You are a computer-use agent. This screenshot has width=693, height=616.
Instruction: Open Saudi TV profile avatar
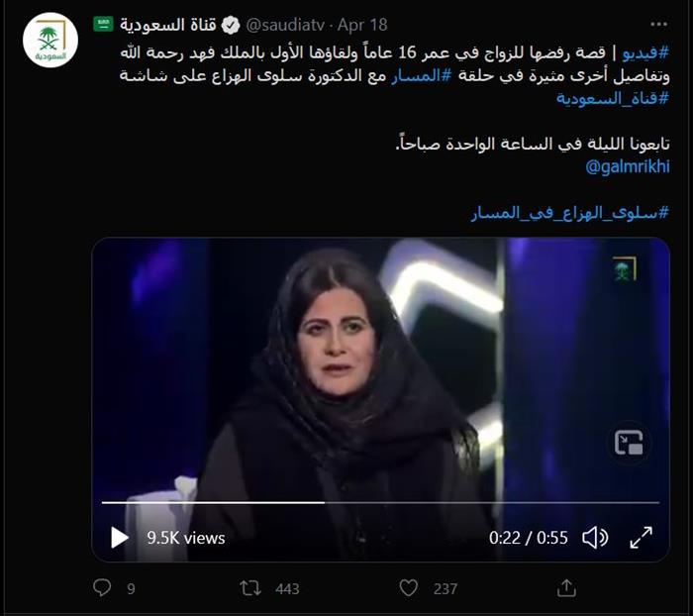(x=50, y=40)
